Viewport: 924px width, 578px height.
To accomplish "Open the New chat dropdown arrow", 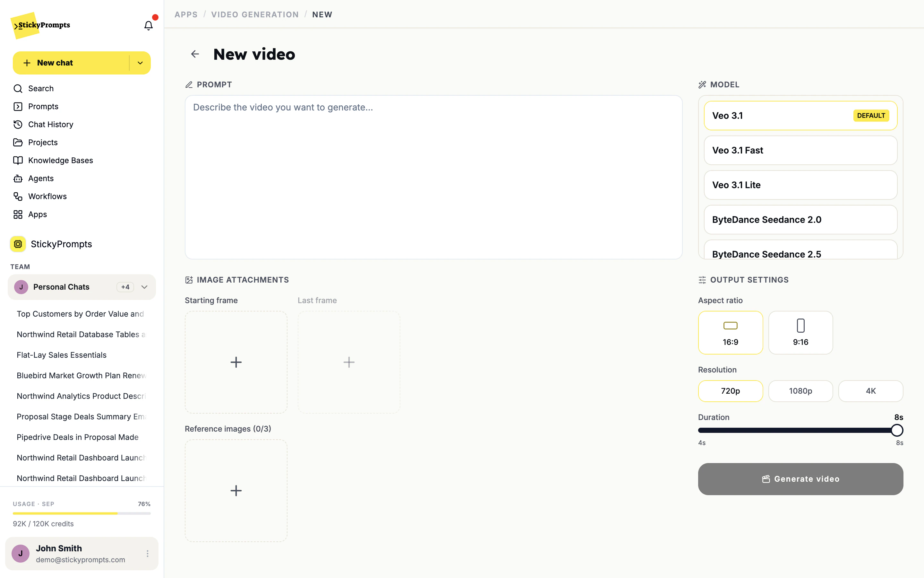I will [x=140, y=63].
